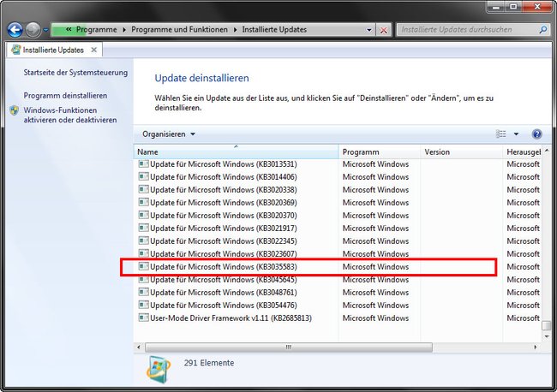Click the icon next to KB3054476
Viewport: 557px width, 392px height.
[x=143, y=305]
